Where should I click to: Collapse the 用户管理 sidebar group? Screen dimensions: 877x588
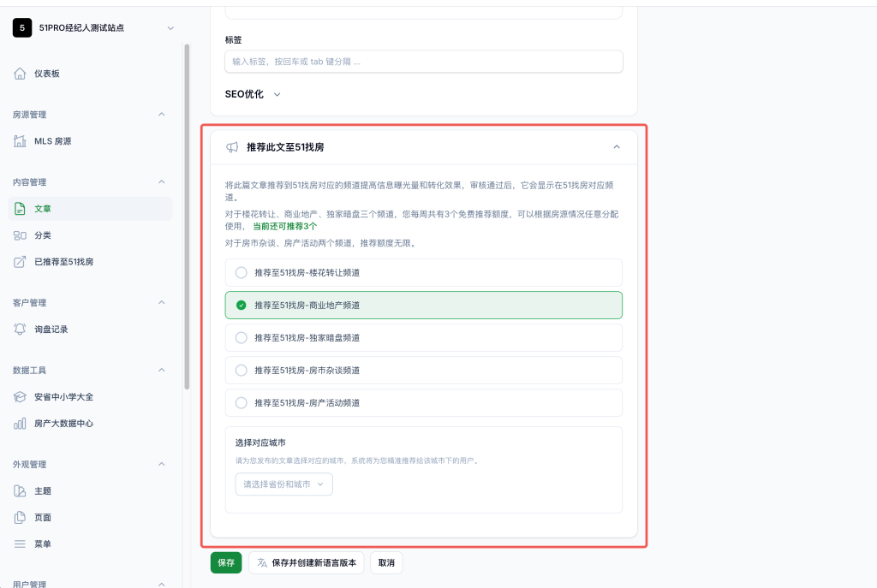pos(162,584)
